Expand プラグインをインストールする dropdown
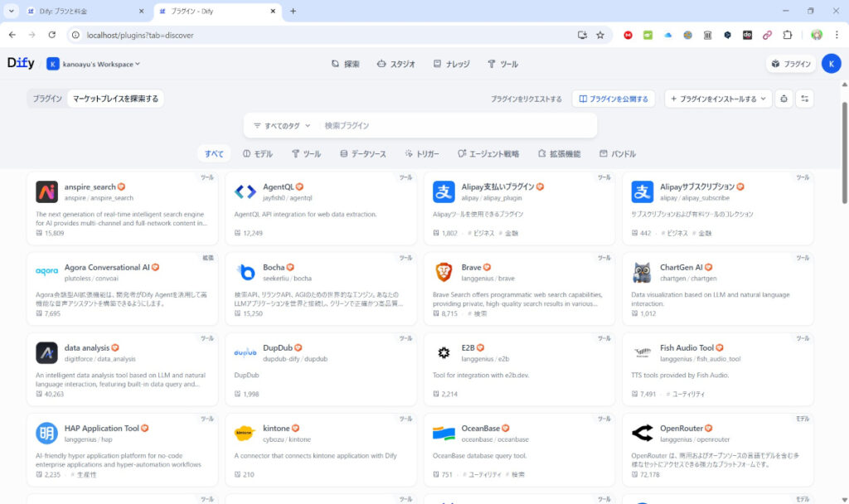The image size is (849, 504). point(718,99)
